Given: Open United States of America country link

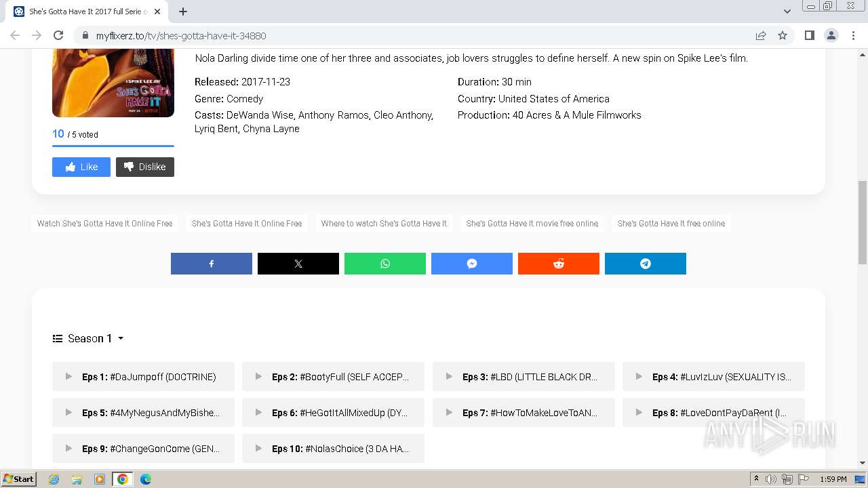Looking at the screenshot, I should [554, 99].
